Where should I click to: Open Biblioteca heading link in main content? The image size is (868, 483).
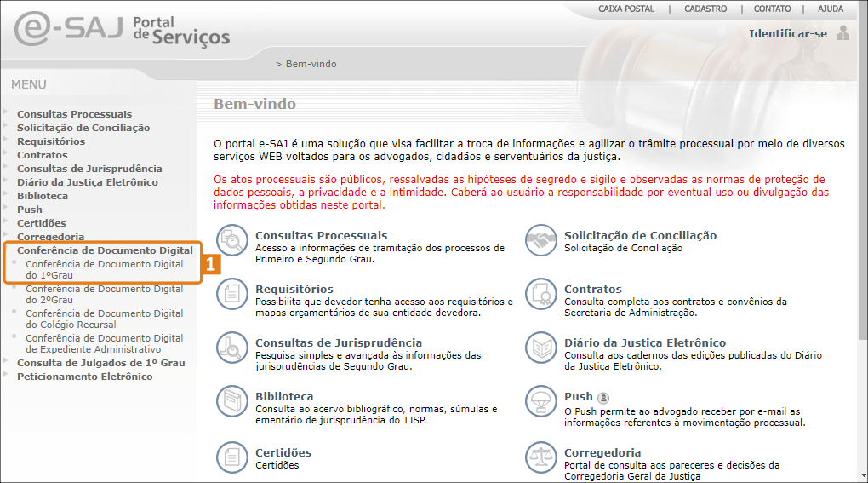click(284, 397)
